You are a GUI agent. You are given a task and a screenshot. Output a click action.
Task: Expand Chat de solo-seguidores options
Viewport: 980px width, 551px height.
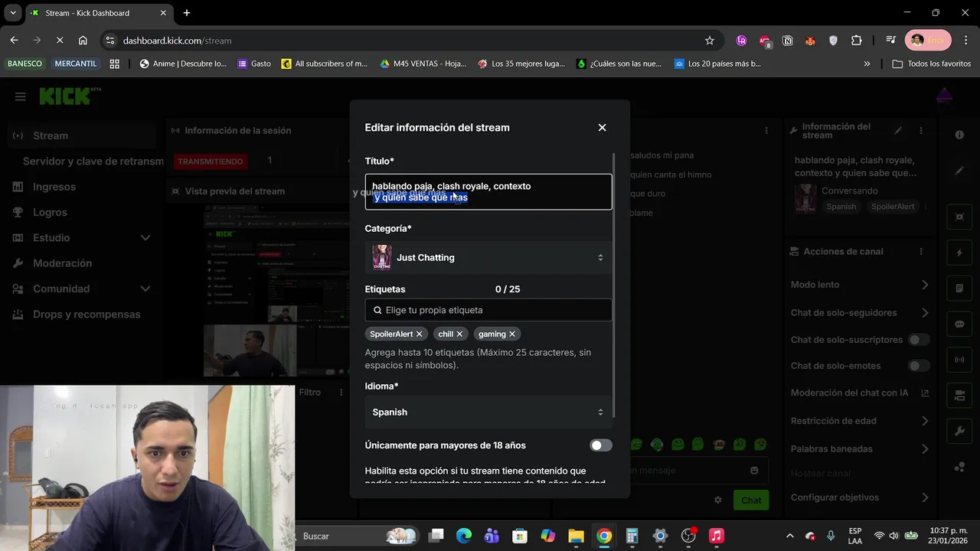(x=924, y=313)
